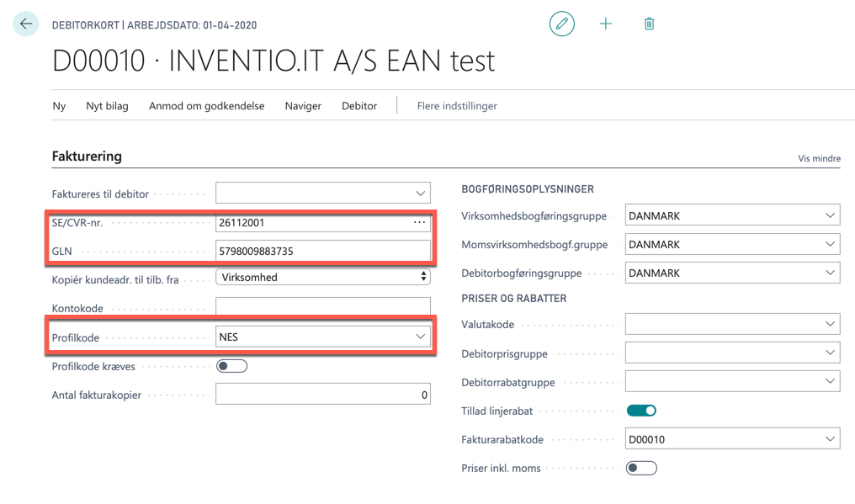Click the Momsvirksomhedsbogf.gruppe label

[x=534, y=245]
